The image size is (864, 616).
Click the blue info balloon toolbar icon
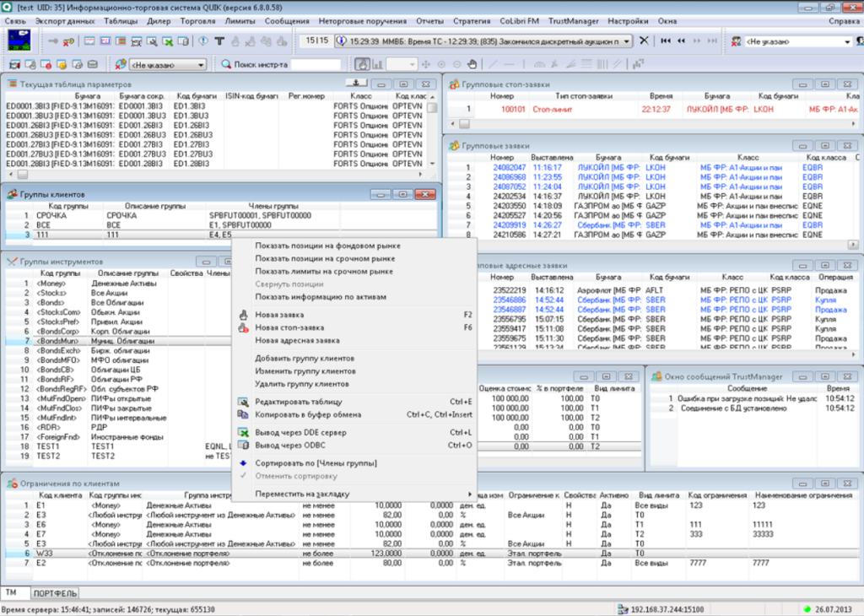(203, 41)
